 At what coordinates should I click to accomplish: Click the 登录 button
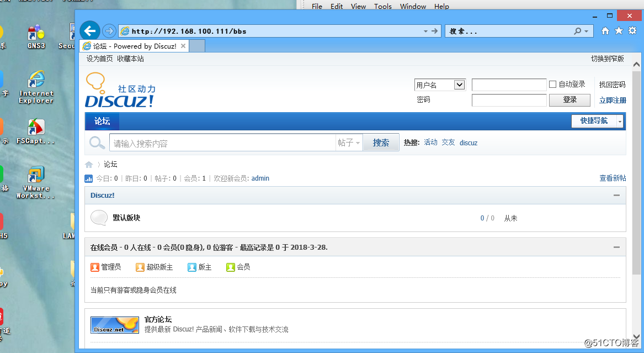click(x=570, y=100)
